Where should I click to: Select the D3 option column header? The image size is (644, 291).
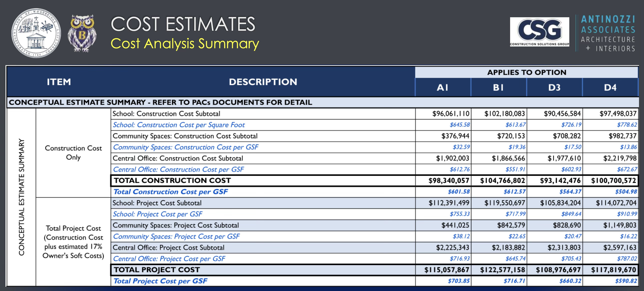click(554, 87)
